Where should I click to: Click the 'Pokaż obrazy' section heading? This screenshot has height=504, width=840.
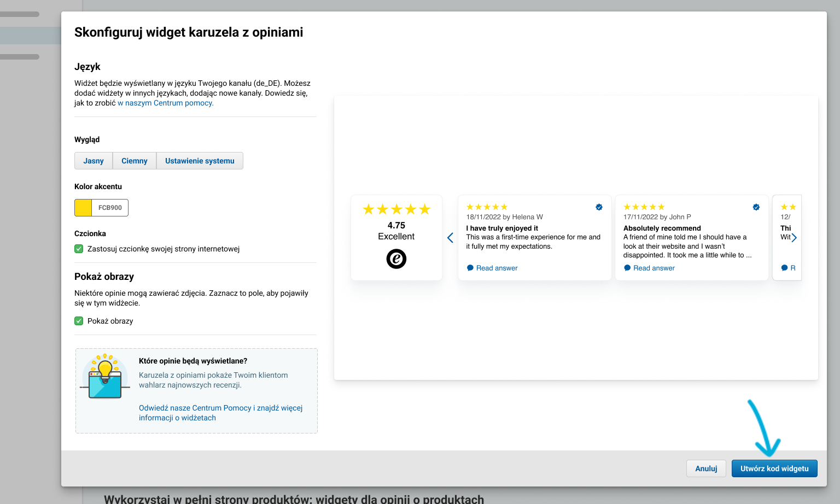(x=104, y=277)
